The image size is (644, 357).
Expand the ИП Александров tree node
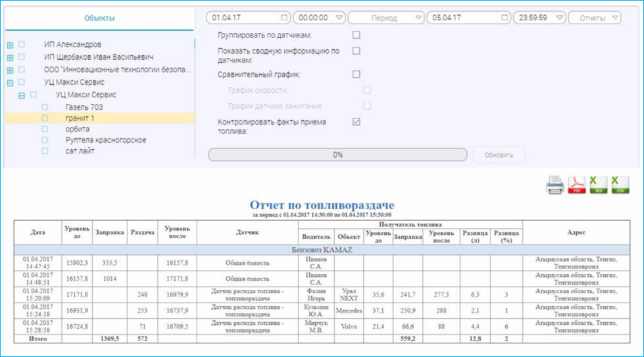pyautogui.click(x=10, y=45)
